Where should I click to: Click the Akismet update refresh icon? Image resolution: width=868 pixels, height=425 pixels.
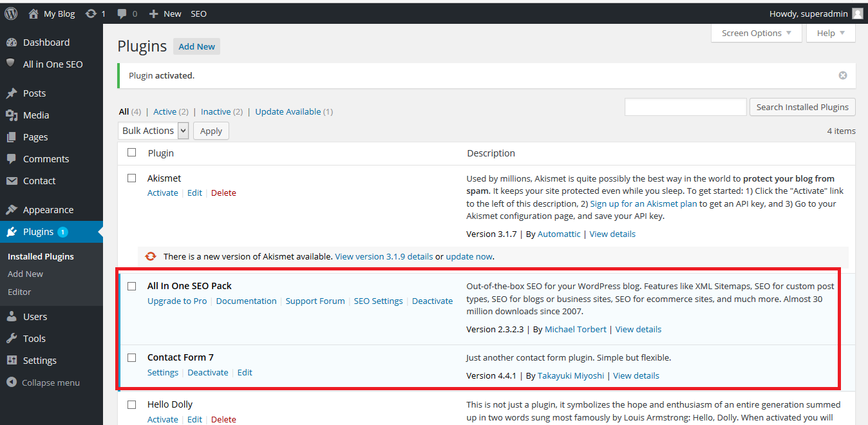[x=151, y=256]
